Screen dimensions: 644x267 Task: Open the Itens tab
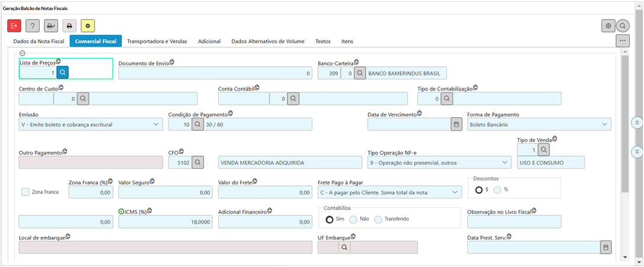(347, 41)
